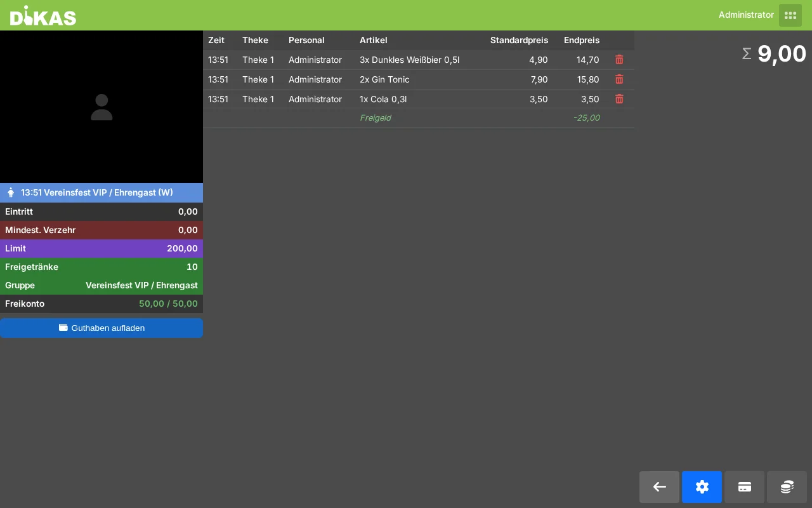Screen dimensions: 812x508
Task: Delete the Cola 0,3l entry
Action: point(619,99)
